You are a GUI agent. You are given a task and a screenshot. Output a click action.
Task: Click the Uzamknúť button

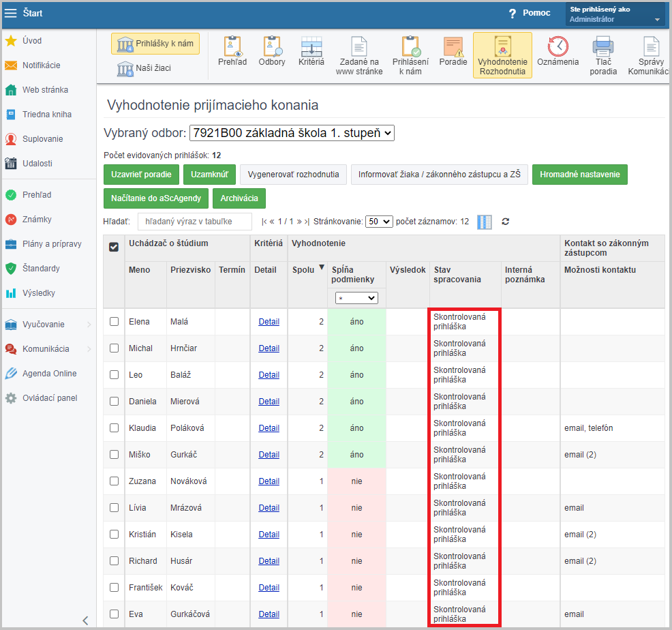coord(209,175)
